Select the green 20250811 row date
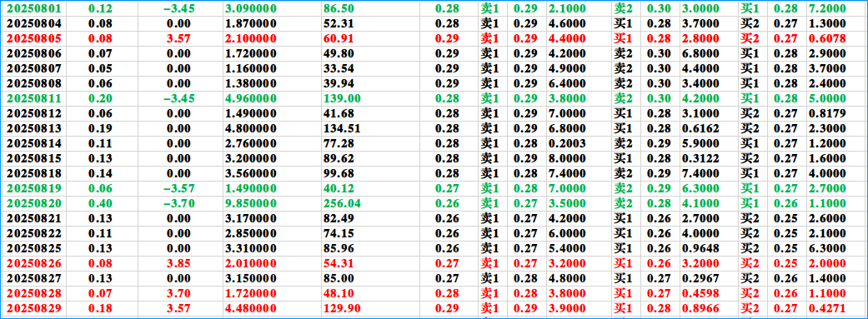This screenshot has height=319, width=868. 34,97
